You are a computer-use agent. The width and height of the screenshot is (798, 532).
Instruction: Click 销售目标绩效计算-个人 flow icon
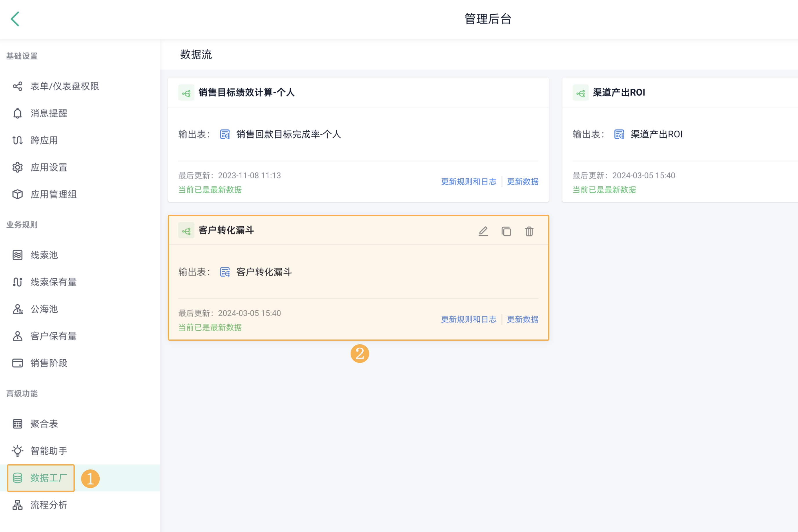coord(186,93)
